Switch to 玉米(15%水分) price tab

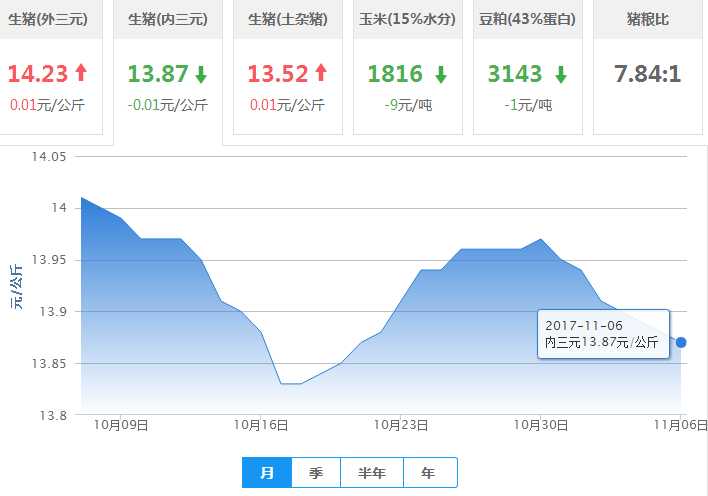click(408, 19)
